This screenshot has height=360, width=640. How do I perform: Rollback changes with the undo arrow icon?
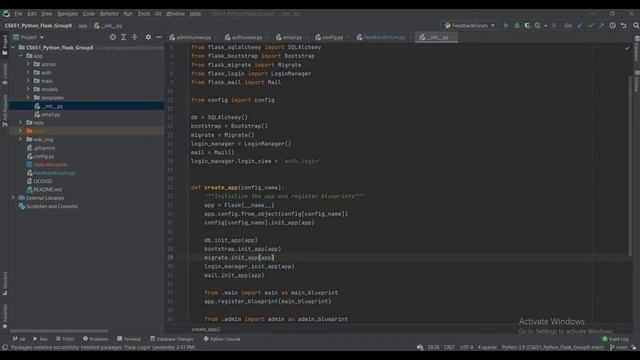[x=624, y=25]
